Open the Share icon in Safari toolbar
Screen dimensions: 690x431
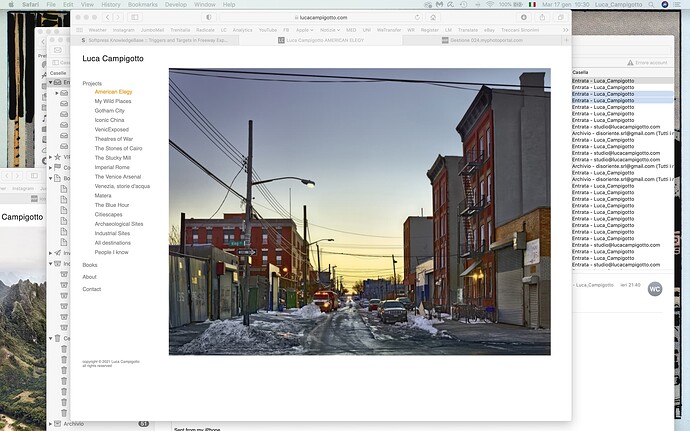coord(542,17)
